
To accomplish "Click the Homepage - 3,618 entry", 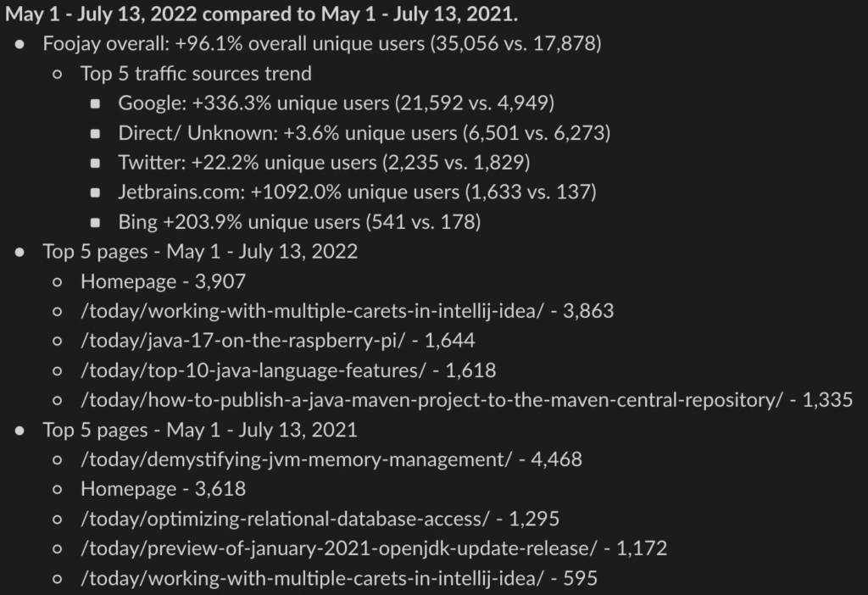I will pyautogui.click(x=164, y=489).
